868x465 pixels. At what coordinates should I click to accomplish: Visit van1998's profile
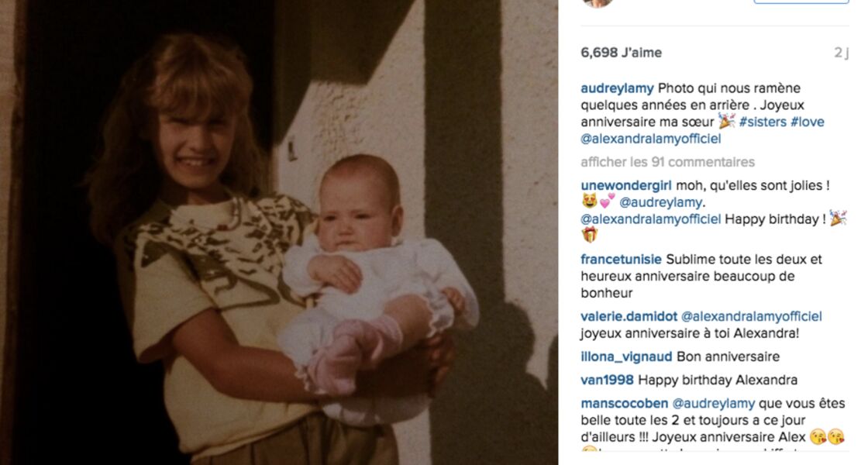(x=608, y=381)
